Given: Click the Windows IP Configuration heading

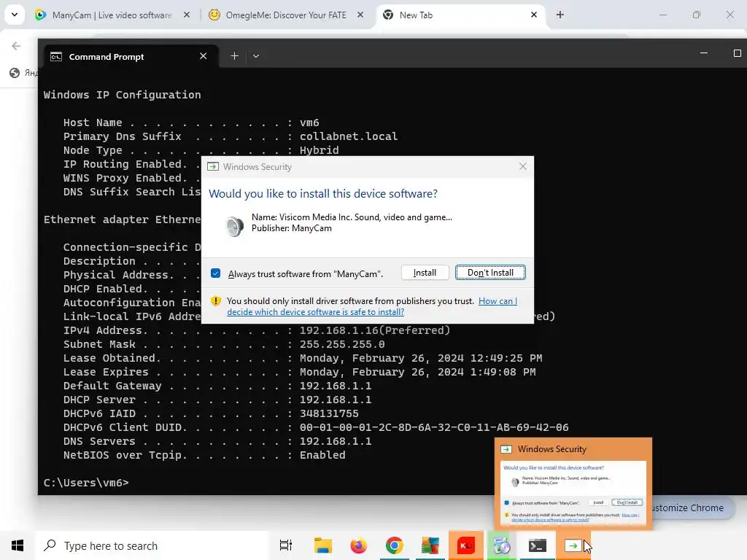Looking at the screenshot, I should coord(123,95).
